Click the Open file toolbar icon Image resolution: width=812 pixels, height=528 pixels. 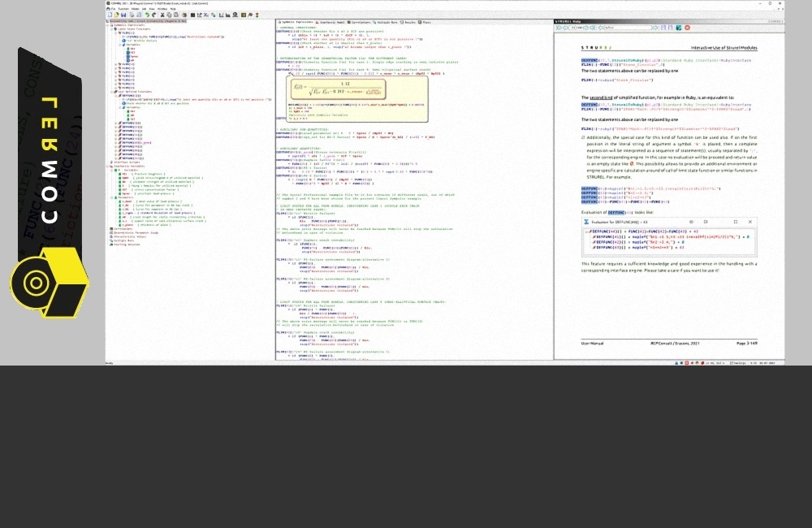(x=116, y=15)
